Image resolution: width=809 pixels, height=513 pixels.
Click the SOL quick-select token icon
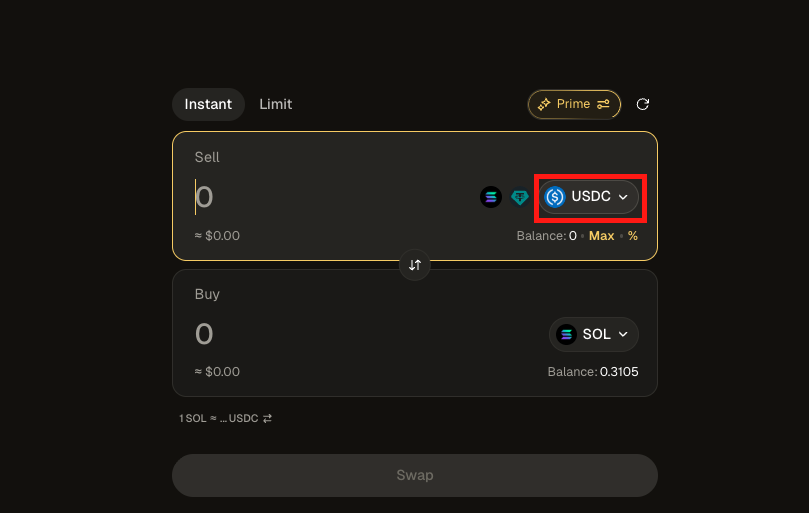tap(490, 197)
